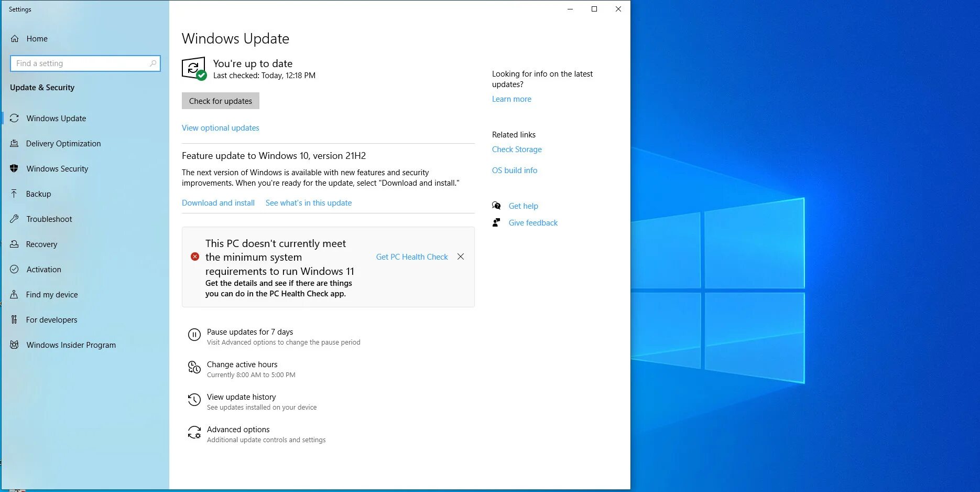Click the Windows Insider Program icon
Screen dimensions: 980x492
(x=14, y=345)
